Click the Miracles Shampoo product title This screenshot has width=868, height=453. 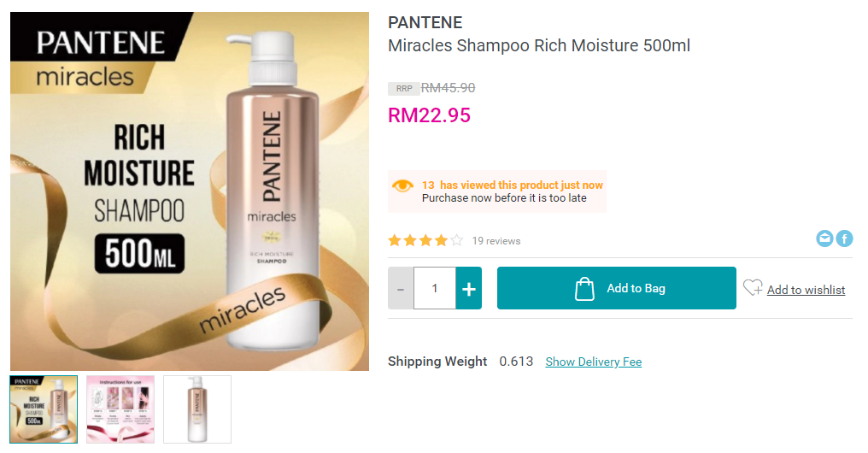pos(538,46)
